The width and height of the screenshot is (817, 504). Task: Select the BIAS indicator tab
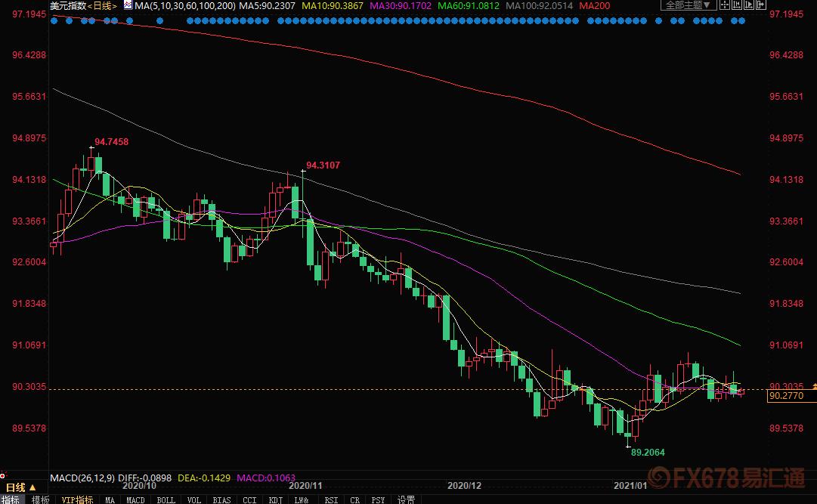[x=221, y=499]
